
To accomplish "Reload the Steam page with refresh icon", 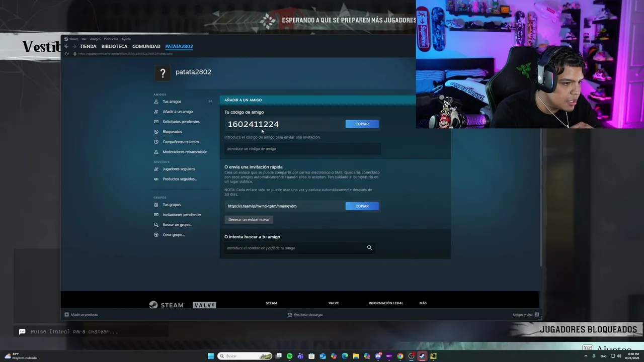I will point(67,54).
